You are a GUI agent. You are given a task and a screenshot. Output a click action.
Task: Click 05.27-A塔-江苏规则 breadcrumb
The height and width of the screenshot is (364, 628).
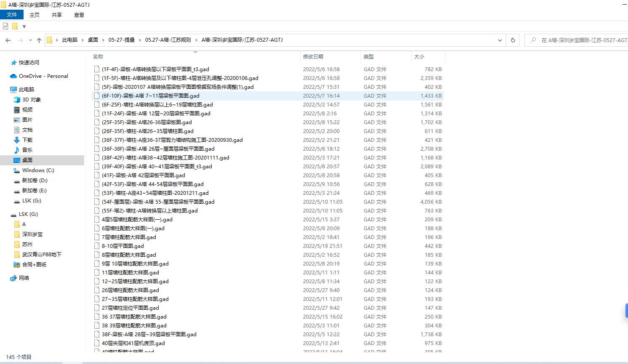pyautogui.click(x=168, y=40)
